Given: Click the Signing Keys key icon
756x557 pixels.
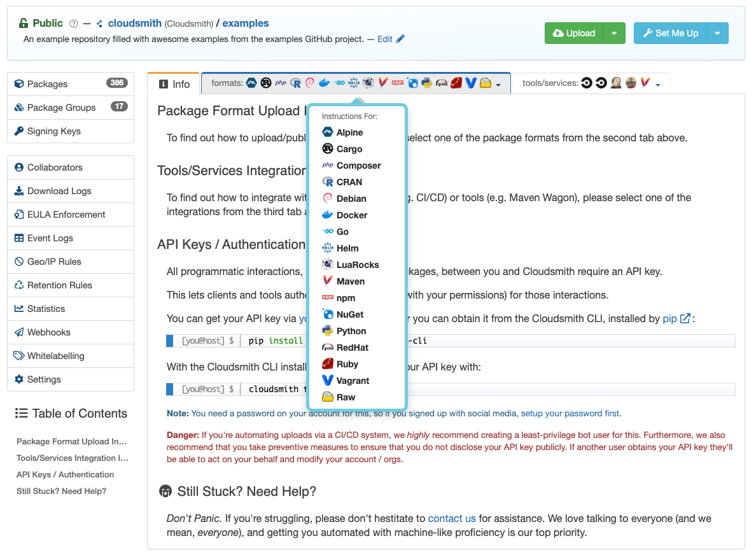Looking at the screenshot, I should pos(19,130).
